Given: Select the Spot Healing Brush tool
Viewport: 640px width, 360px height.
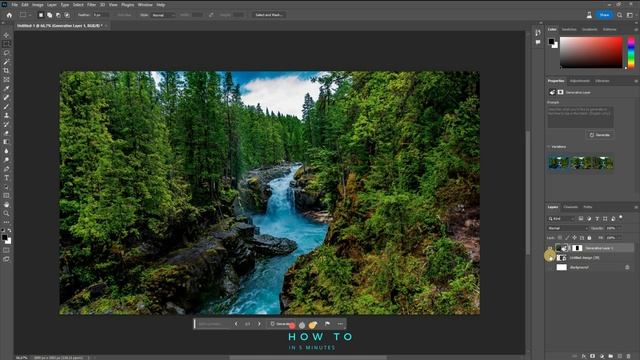Looking at the screenshot, I should tap(6, 98).
